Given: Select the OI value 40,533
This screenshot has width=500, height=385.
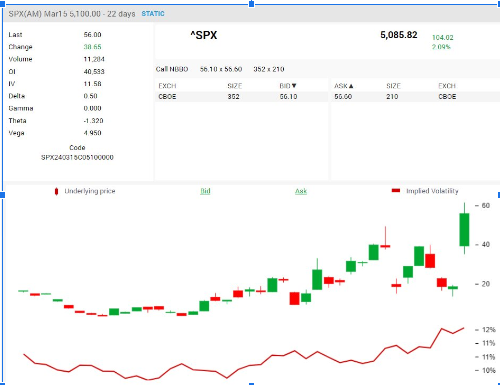Looking at the screenshot, I should coord(94,72).
